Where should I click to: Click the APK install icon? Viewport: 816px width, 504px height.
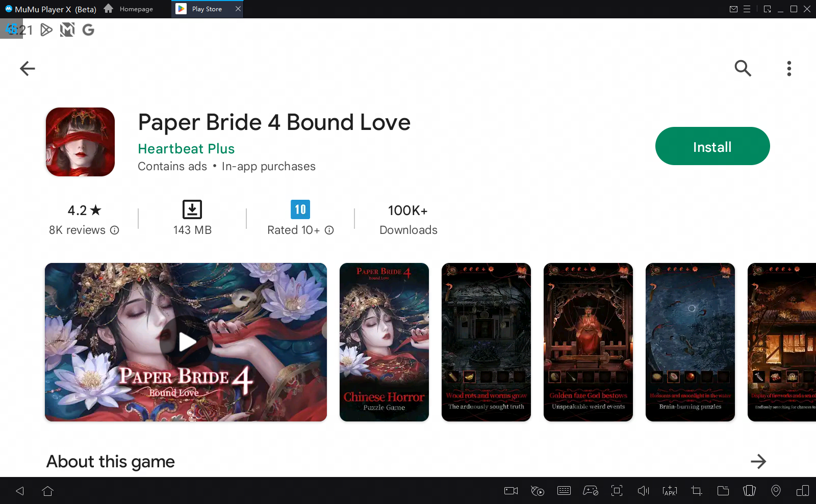pyautogui.click(x=670, y=491)
